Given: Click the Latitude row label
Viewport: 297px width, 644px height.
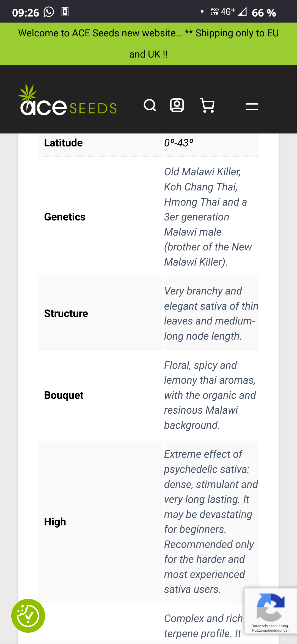Looking at the screenshot, I should click(x=64, y=143).
